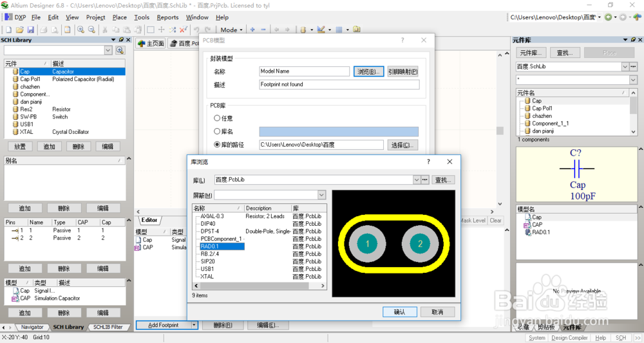Click the RAD0.1 footprint preview image

[393, 244]
